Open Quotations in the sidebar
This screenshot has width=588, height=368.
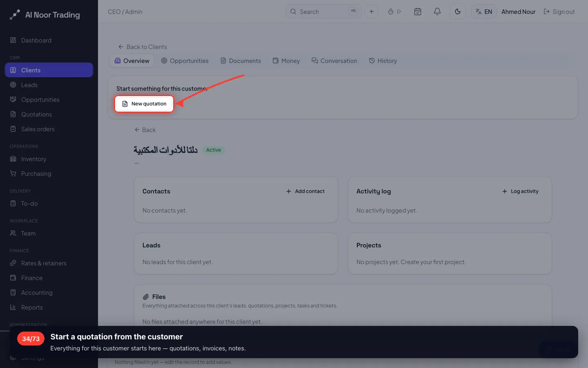click(x=49, y=114)
